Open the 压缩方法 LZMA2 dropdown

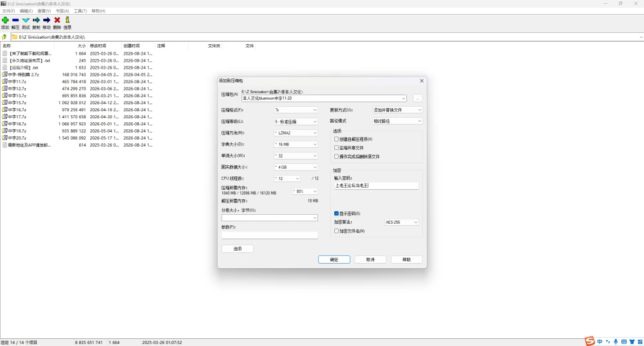(x=296, y=133)
